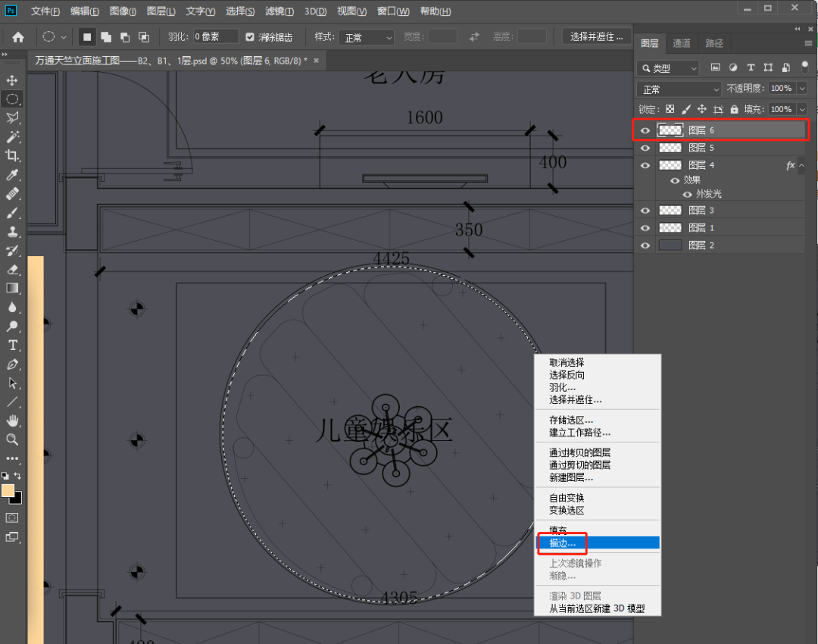The width and height of the screenshot is (818, 644).
Task: Select the Clone Stamp tool
Action: pos(12,232)
